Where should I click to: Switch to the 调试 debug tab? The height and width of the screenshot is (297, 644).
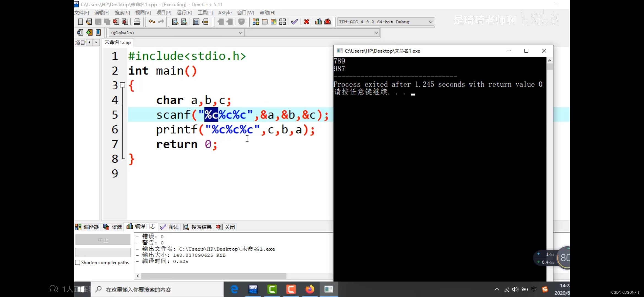(170, 227)
